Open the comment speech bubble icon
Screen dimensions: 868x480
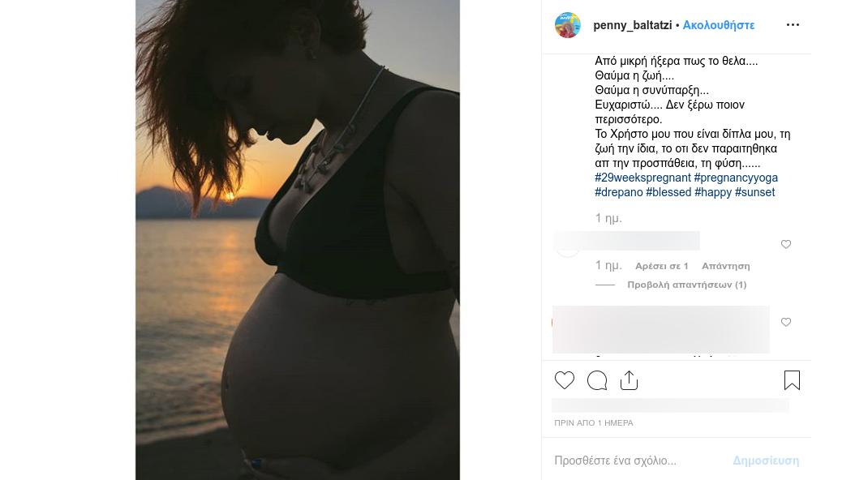(x=597, y=380)
